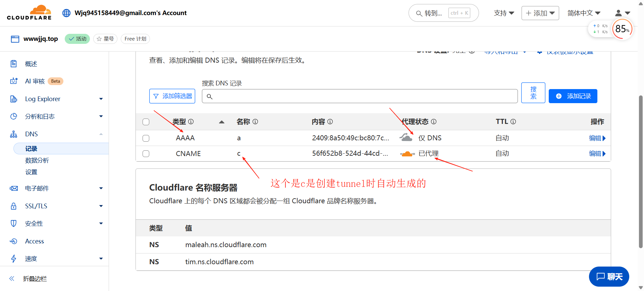The image size is (644, 291).
Task: Tick the select-all records checkbox
Action: click(x=146, y=122)
